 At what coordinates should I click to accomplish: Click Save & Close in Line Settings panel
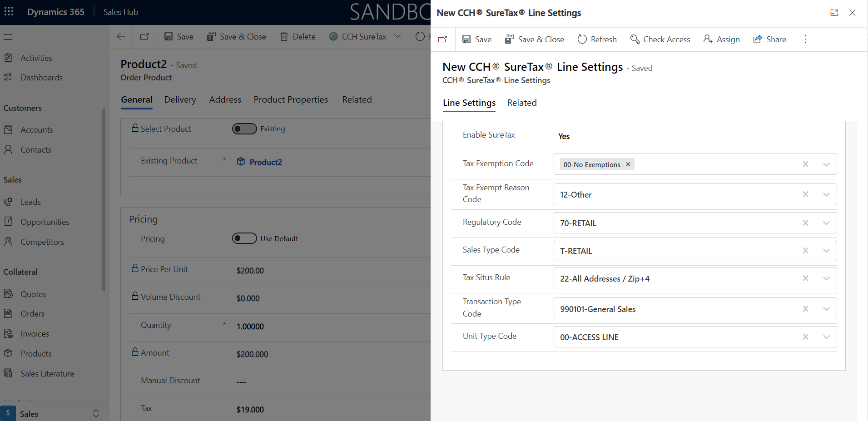[x=535, y=40]
